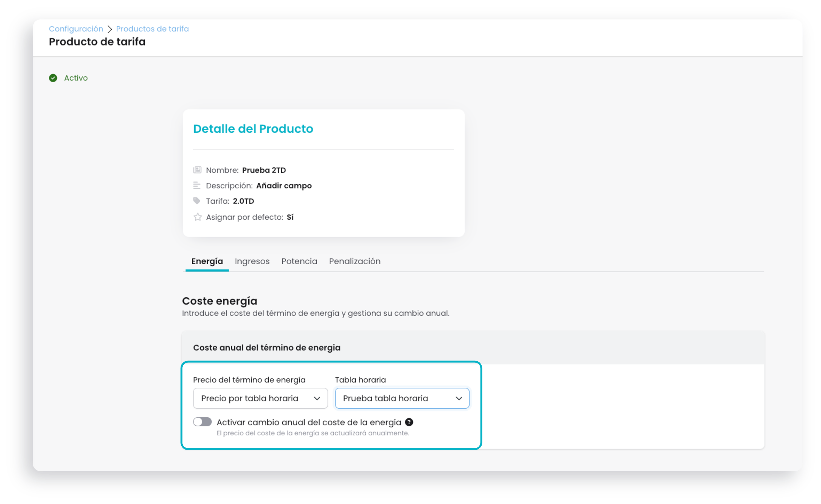Screen dimensions: 821x504
Task: Click 'El precio del coste de la energía' hint text
Action: tap(313, 433)
